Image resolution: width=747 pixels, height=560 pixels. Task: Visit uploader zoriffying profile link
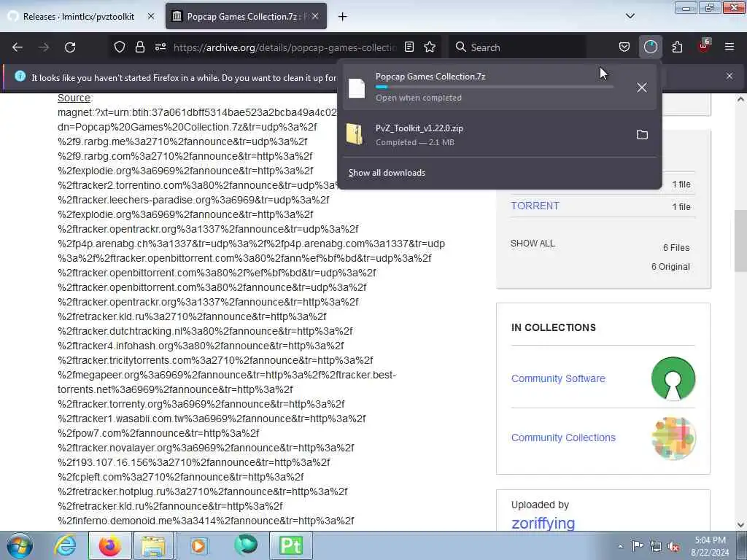coord(543,523)
